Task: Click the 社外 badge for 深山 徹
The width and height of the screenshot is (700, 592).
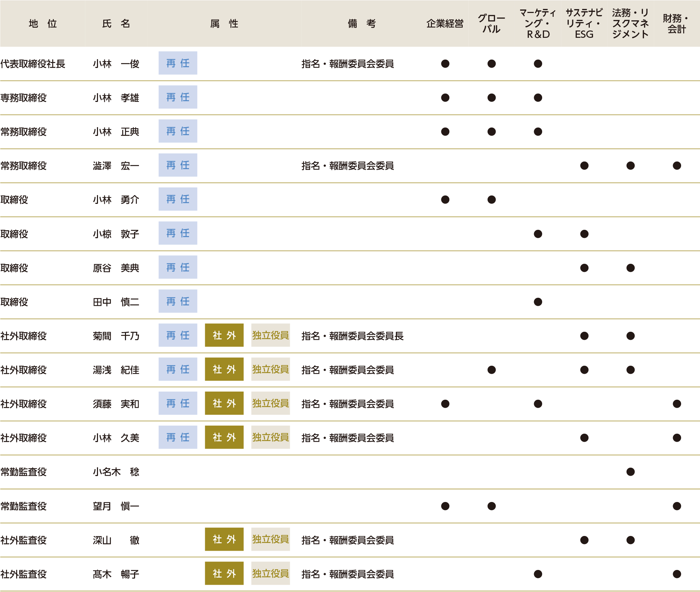Action: 224,539
